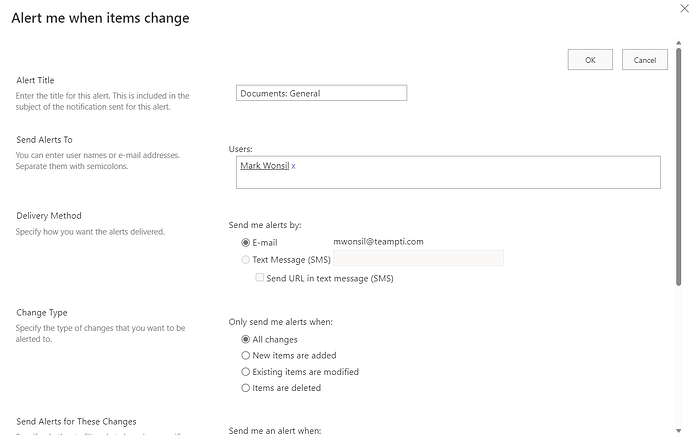Choose New items are added option
Screen dimensions: 690x447
point(246,355)
